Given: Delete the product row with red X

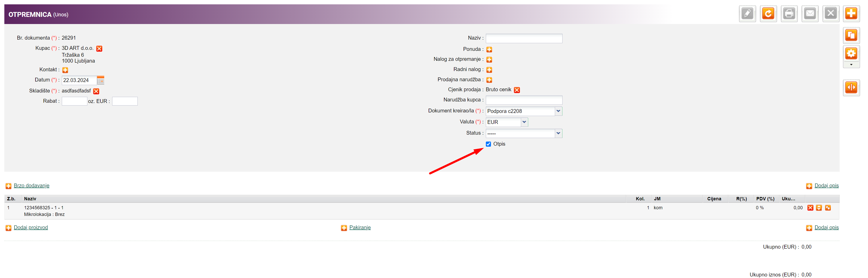Looking at the screenshot, I should 810,208.
